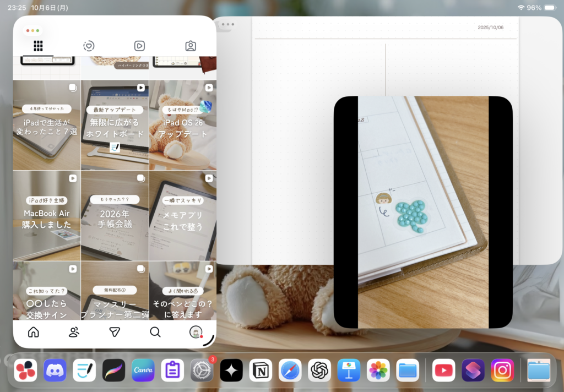The image size is (564, 392).
Task: Open the tagged photos tab
Action: pos(190,46)
